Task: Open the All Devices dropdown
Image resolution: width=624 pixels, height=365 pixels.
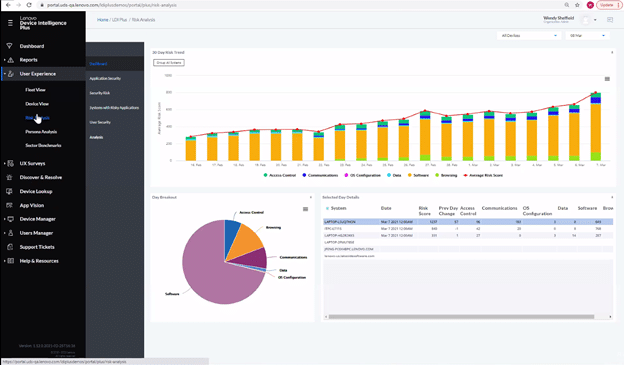Action: (529, 35)
